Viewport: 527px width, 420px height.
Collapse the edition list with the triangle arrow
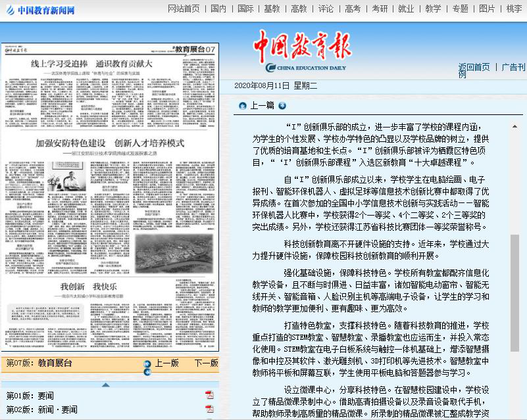(105, 385)
